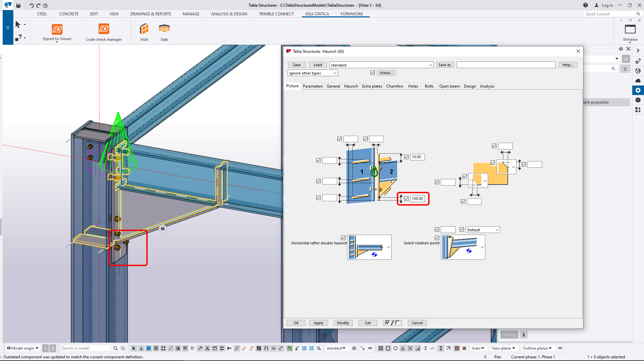
Task: Open the Outline planes dropdown
Action: coord(537,348)
